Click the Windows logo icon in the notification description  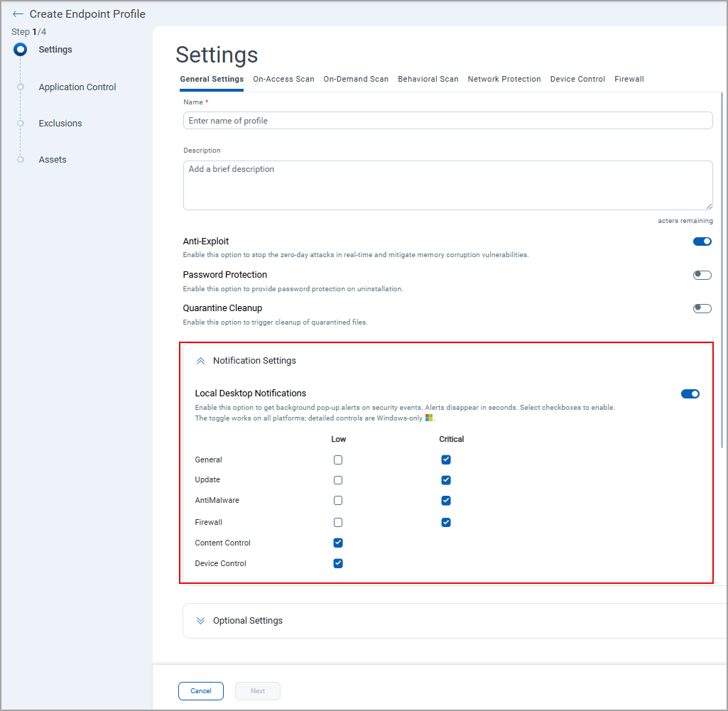click(x=429, y=418)
